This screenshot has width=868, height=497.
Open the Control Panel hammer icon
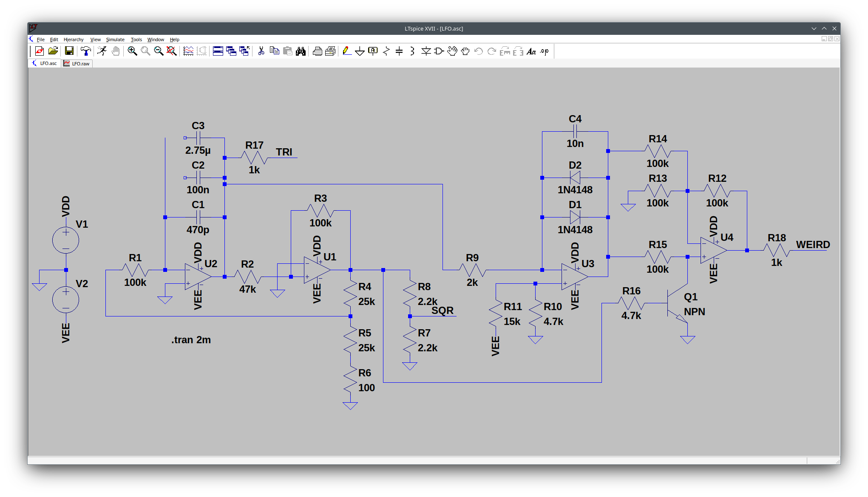pyautogui.click(x=86, y=51)
